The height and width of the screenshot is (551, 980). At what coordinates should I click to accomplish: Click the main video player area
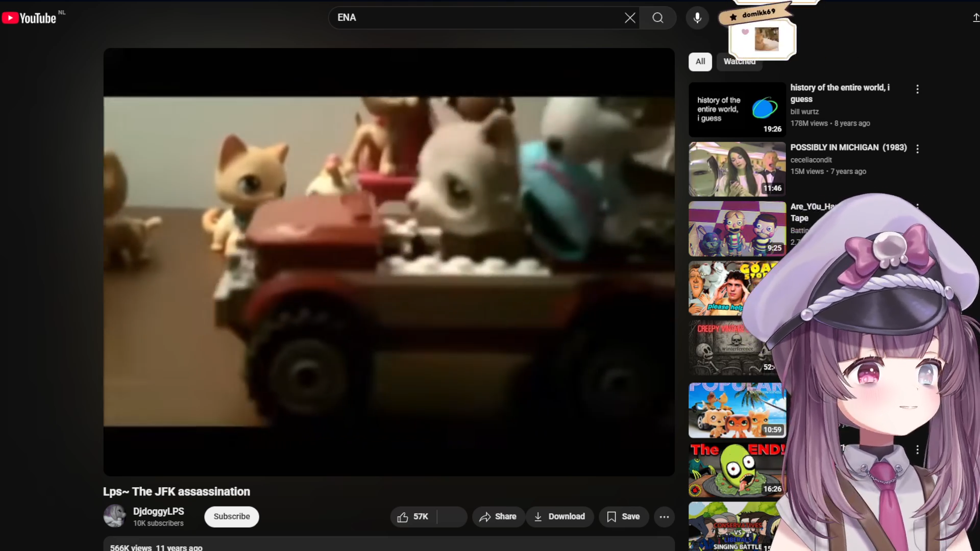[389, 262]
